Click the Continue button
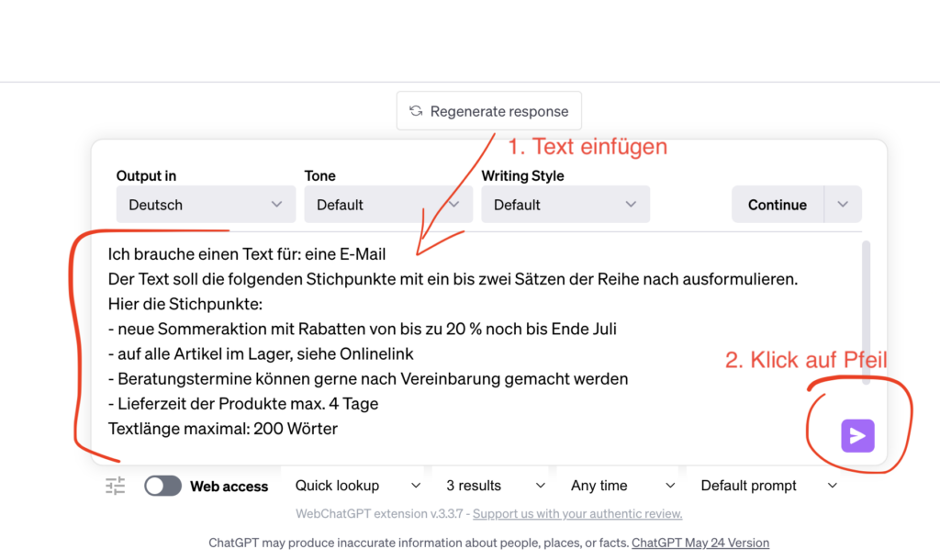Viewport: 940px width, 560px height. point(778,205)
